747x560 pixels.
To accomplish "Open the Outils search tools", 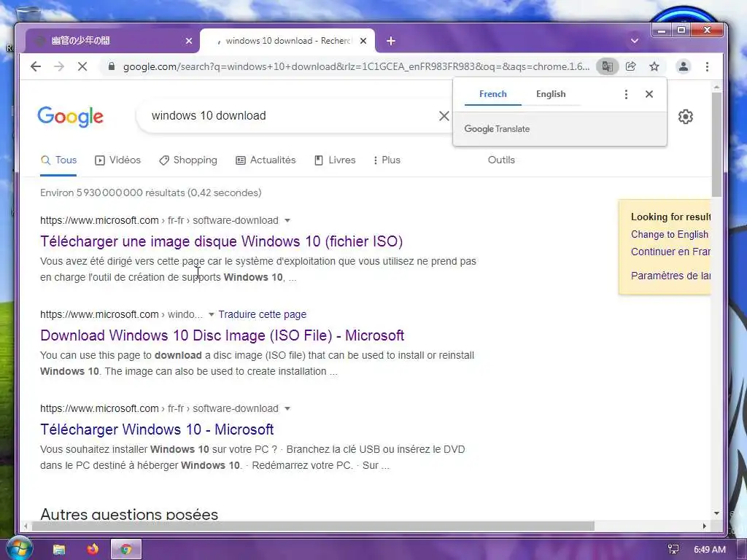I will tap(501, 160).
